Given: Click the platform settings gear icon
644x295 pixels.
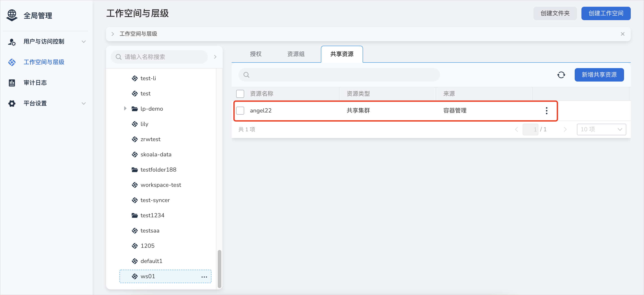Looking at the screenshot, I should tap(12, 103).
